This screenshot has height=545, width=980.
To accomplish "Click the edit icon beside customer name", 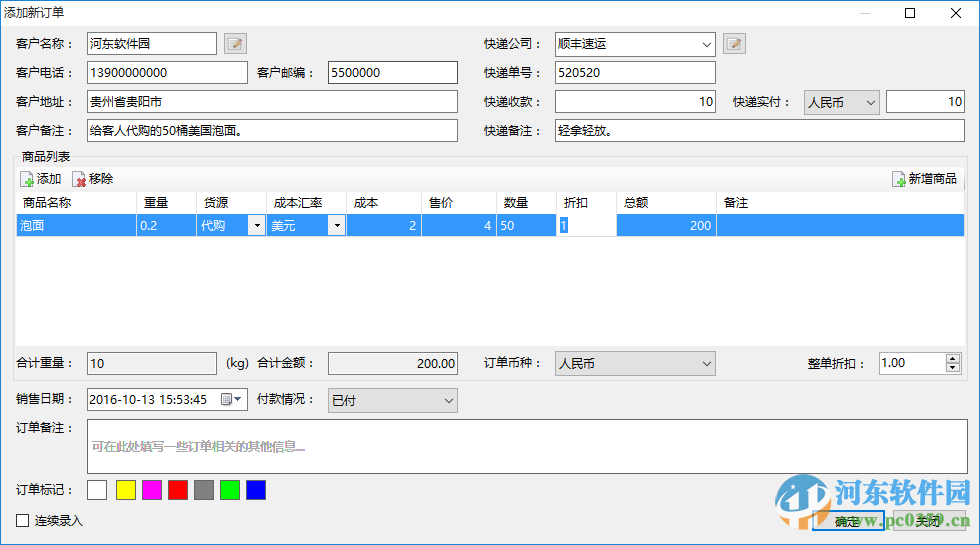I will pos(235,44).
